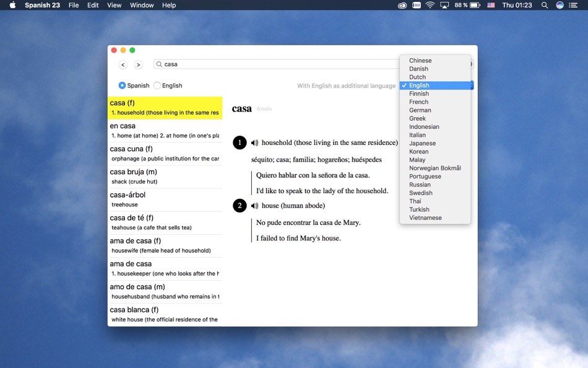
Task: Select the 'casa cuna (f)' entry
Action: coord(165,154)
